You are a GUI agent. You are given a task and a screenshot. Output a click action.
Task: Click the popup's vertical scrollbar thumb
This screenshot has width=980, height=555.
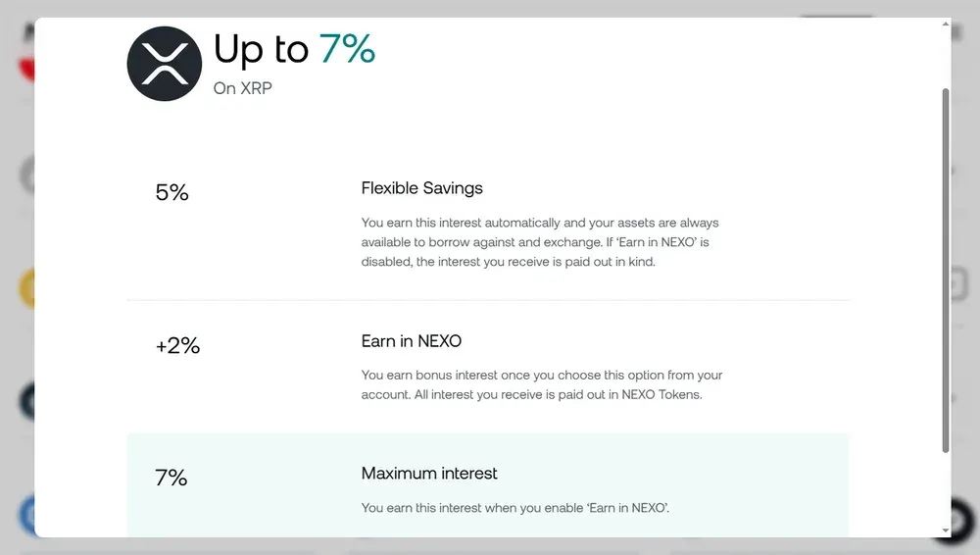946,271
